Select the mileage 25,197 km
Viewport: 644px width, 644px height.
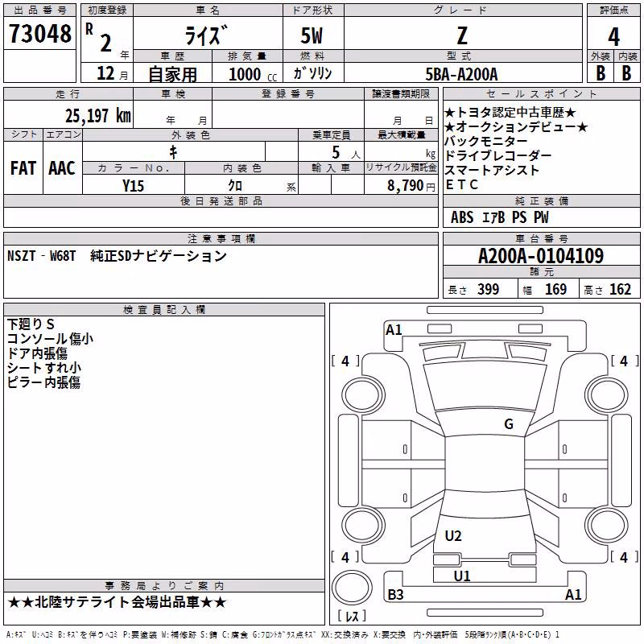(x=98, y=116)
